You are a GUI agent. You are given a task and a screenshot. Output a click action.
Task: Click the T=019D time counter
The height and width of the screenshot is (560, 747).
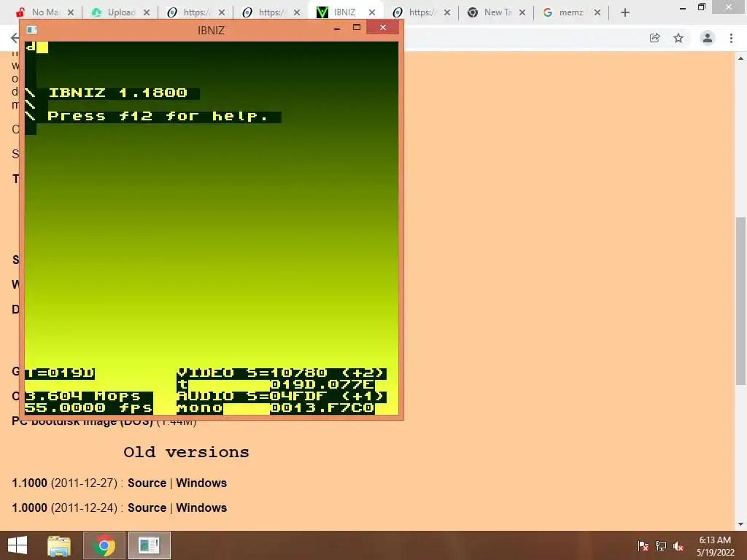[x=60, y=373]
